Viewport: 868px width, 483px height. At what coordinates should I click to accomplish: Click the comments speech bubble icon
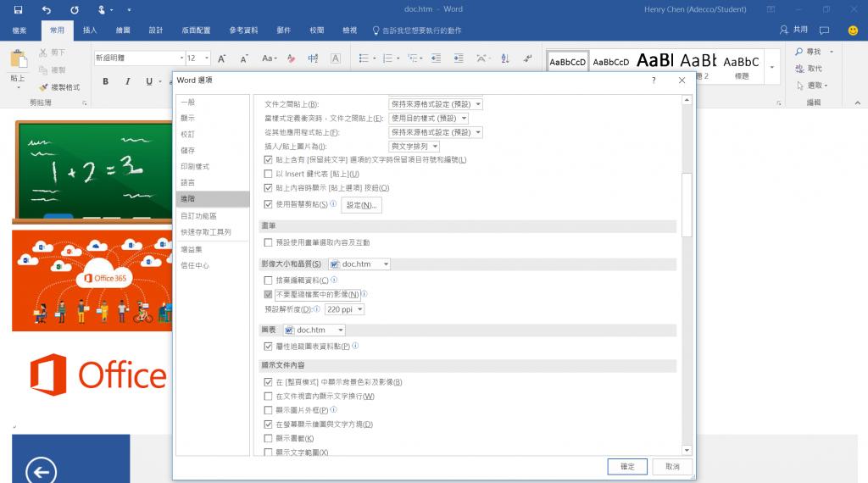pyautogui.click(x=824, y=30)
